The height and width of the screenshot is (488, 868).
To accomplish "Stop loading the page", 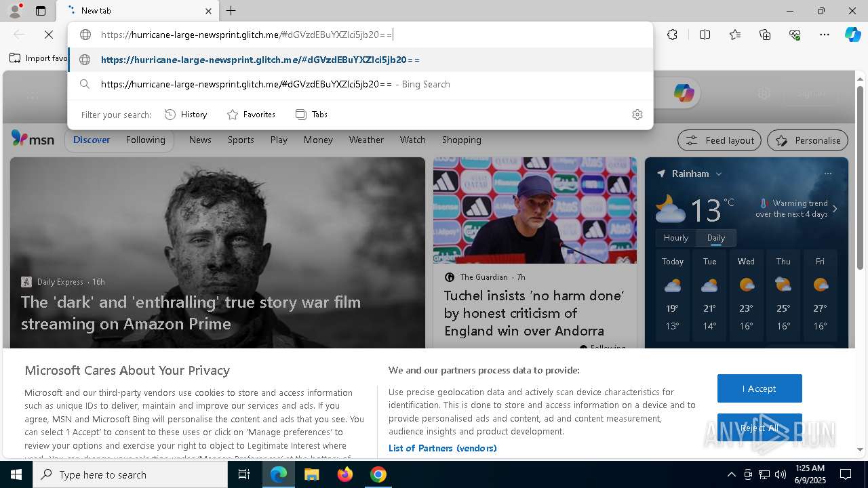I will click(x=49, y=35).
